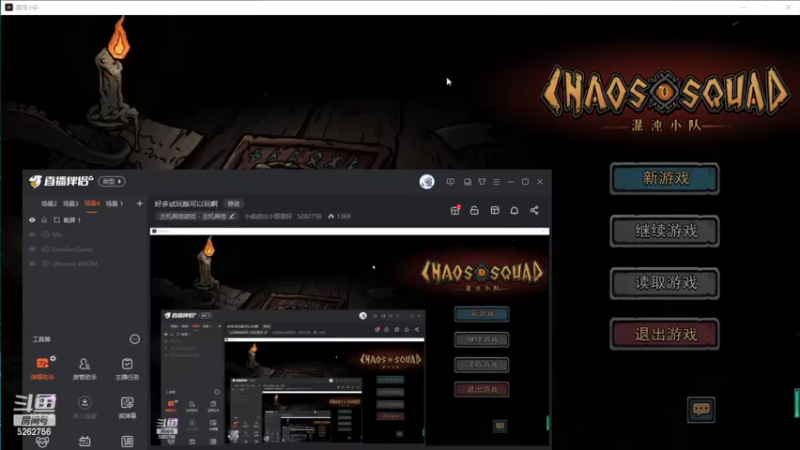Click room number 5262756 text
The width and height of the screenshot is (800, 450).
(309, 216)
